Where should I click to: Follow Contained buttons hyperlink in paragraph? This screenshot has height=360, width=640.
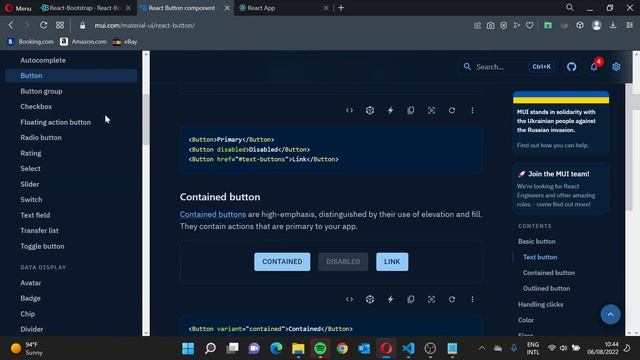coord(213,214)
